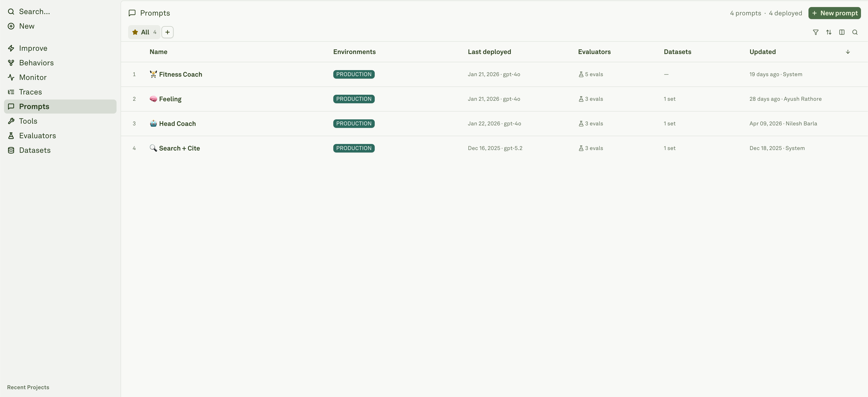
Task: Click the New plus-circle icon in sidebar
Action: click(x=11, y=26)
